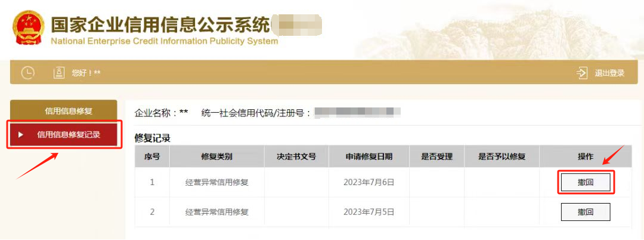Viewport: 644px width, 240px height.
Task: Withdraw the 2023年7月6日 repair application
Action: click(x=586, y=182)
